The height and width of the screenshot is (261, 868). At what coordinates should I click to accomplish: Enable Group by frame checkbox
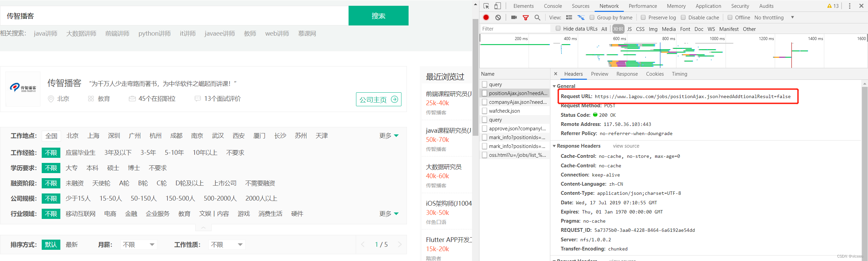tap(592, 17)
